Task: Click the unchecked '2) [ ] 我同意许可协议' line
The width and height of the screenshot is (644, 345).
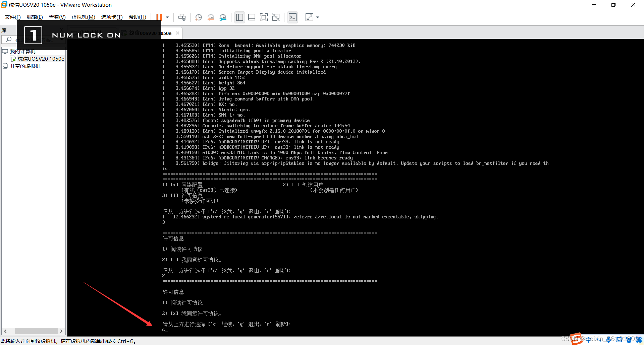Action: point(192,260)
